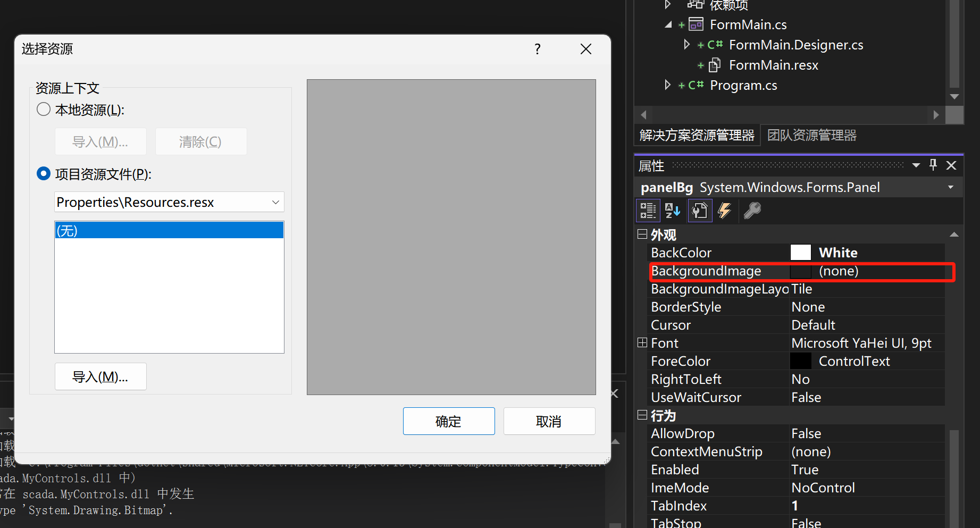Select the BackgroundImageLayout Tile value
Viewport: 980px width, 528px height.
pos(802,289)
